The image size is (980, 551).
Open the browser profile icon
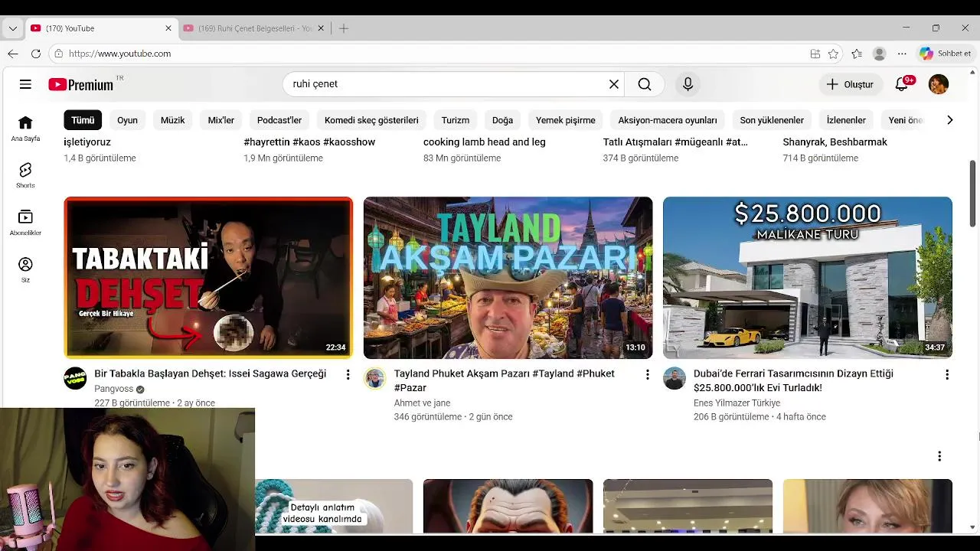click(x=880, y=54)
